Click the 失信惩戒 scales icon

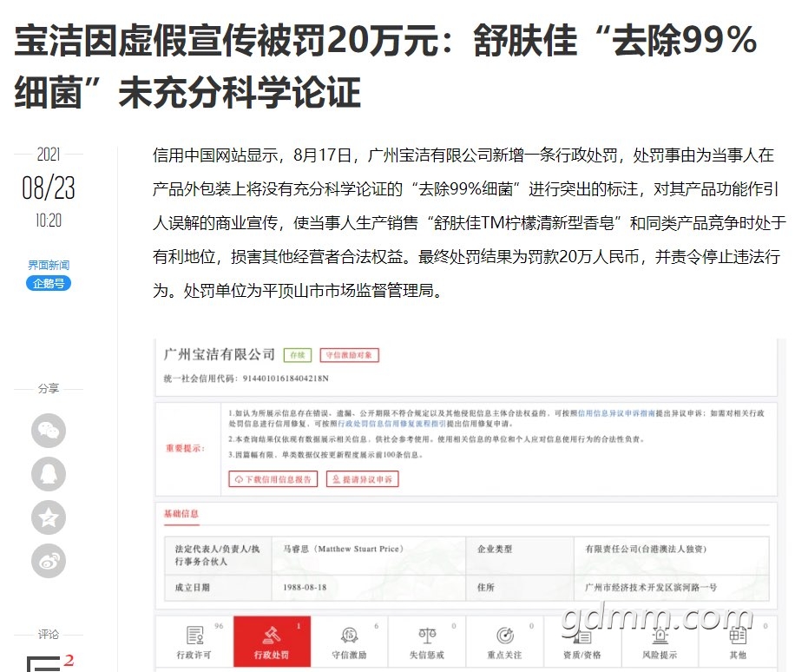pyautogui.click(x=427, y=635)
